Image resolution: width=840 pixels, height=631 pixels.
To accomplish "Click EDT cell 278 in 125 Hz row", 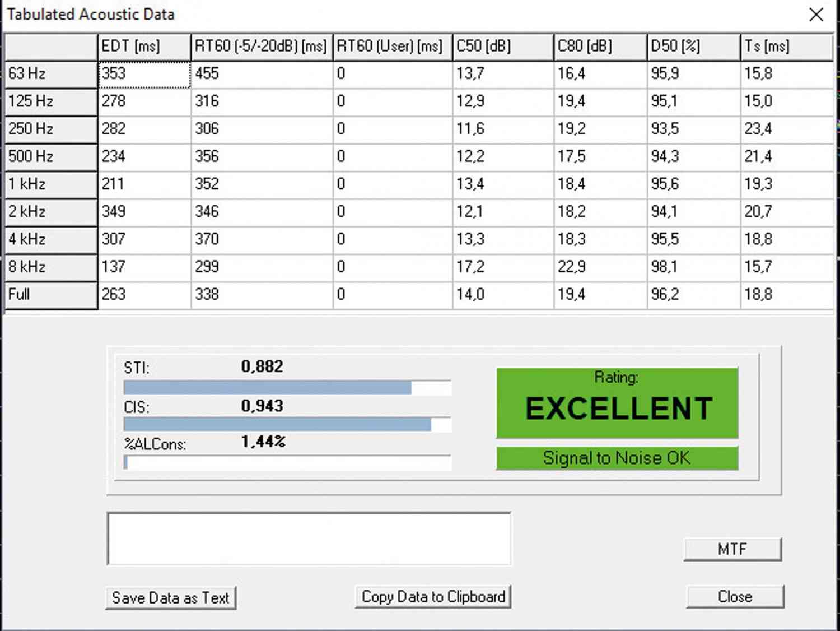I will point(144,101).
